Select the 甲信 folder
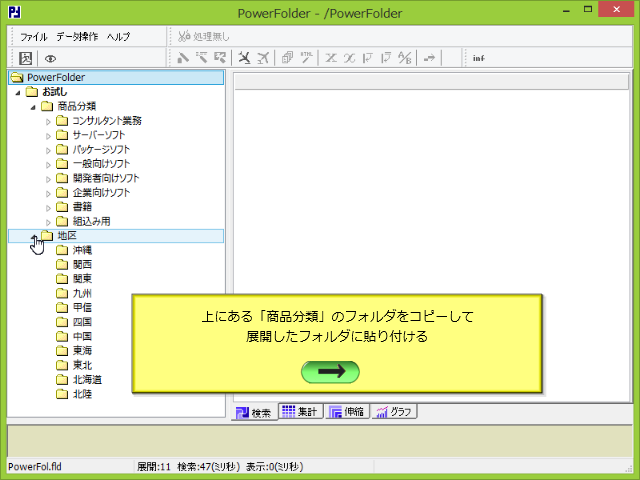640x480 pixels. pos(82,308)
